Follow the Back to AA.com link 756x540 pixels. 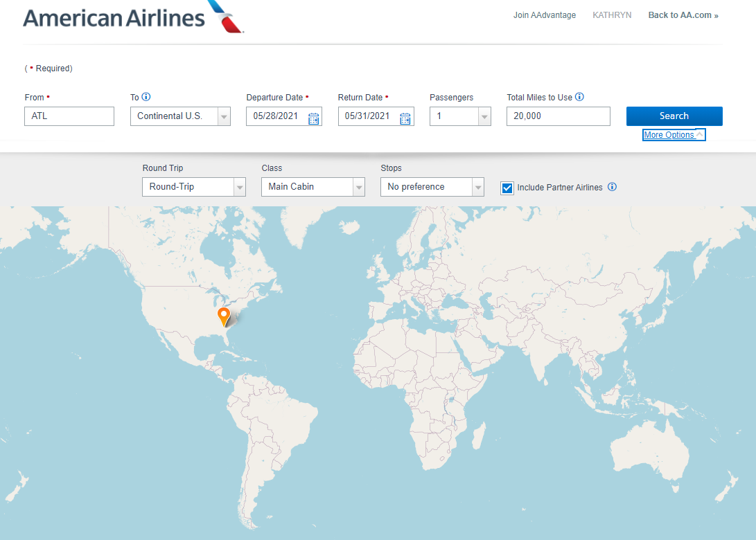(x=683, y=15)
